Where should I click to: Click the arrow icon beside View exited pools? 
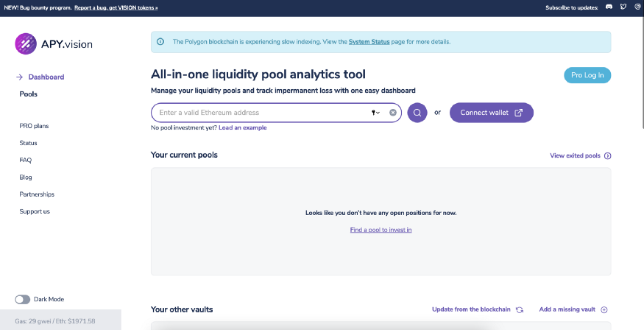click(608, 155)
